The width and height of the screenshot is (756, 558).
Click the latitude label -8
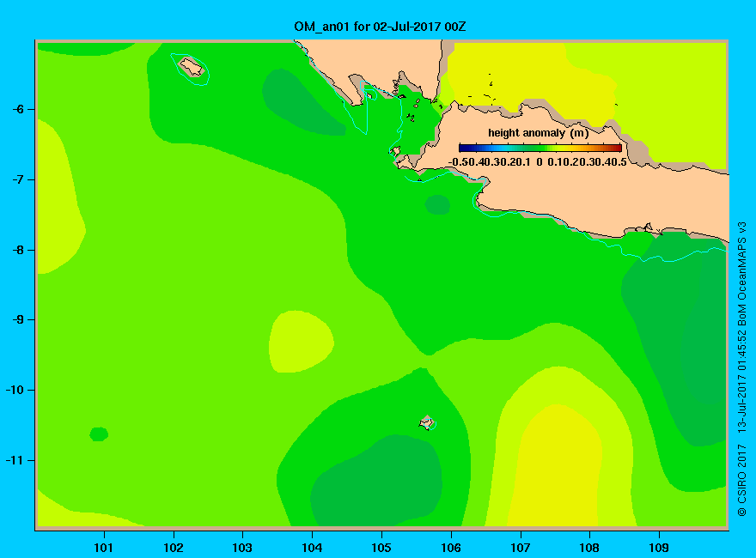[18, 250]
